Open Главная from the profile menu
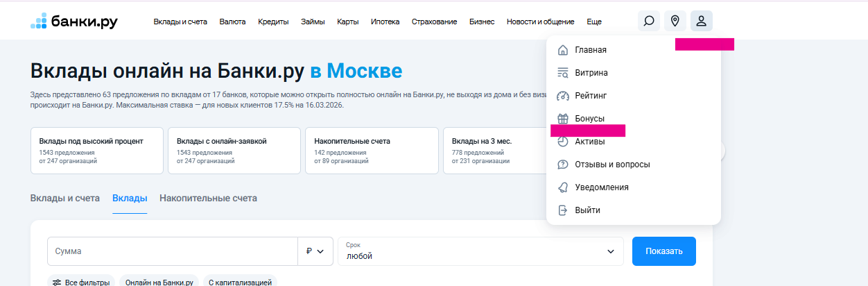 pos(590,50)
